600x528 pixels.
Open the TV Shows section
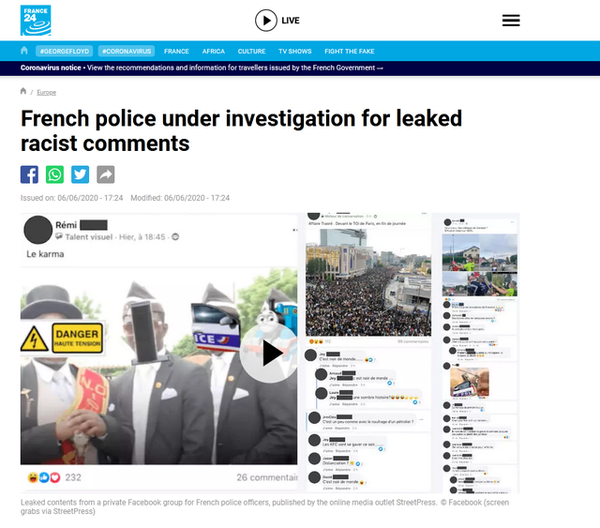coord(295,51)
